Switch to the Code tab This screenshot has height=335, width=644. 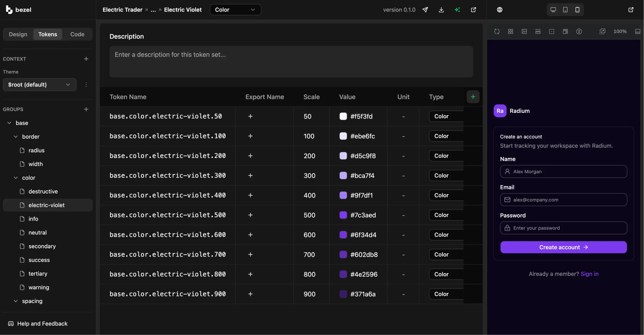77,34
